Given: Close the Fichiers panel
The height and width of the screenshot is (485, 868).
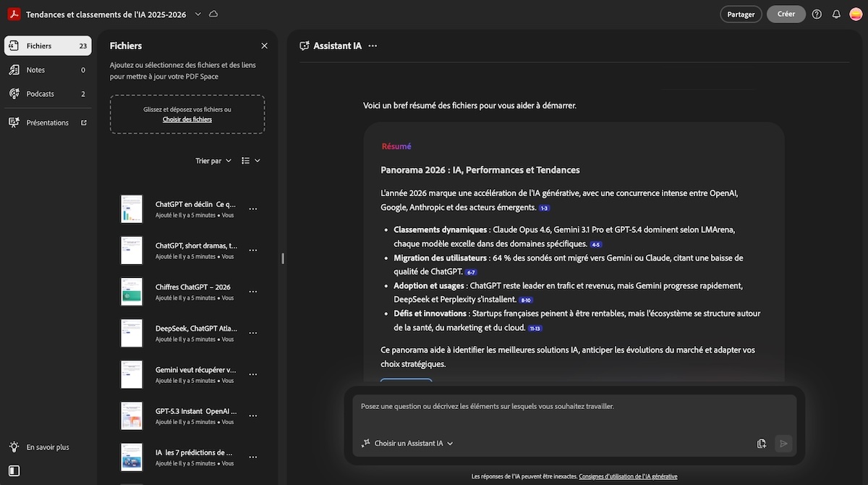Looking at the screenshot, I should coord(264,46).
